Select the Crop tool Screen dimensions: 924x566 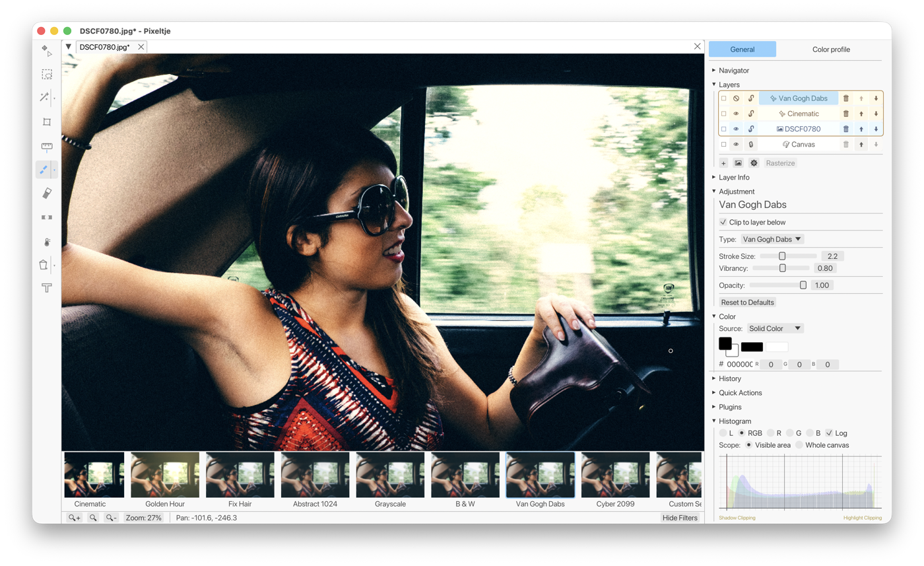pos(46,122)
